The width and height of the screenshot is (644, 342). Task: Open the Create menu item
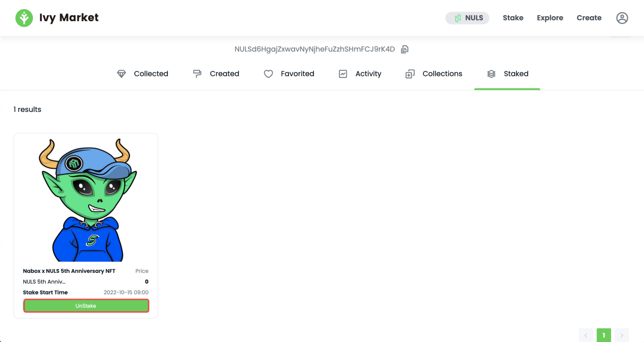pos(589,18)
